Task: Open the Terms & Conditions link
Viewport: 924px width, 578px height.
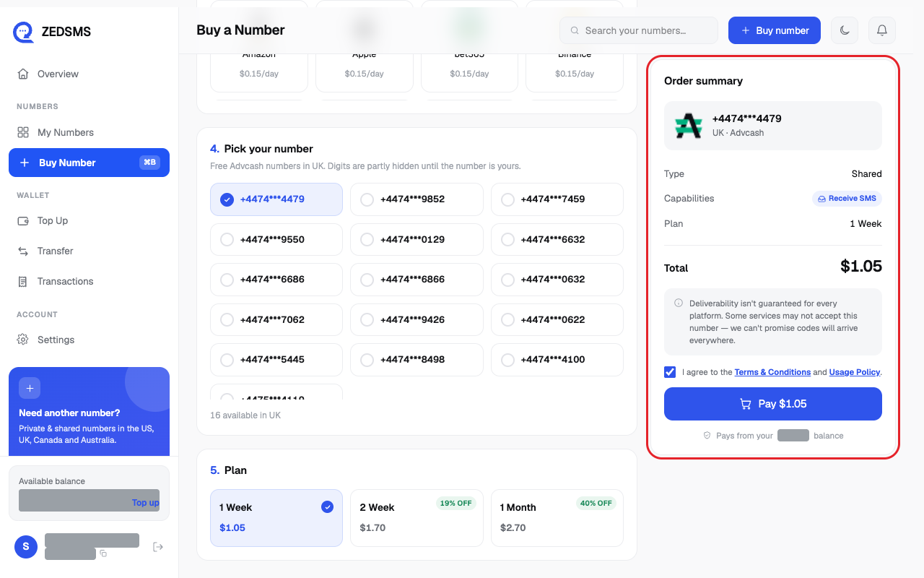Action: click(772, 372)
